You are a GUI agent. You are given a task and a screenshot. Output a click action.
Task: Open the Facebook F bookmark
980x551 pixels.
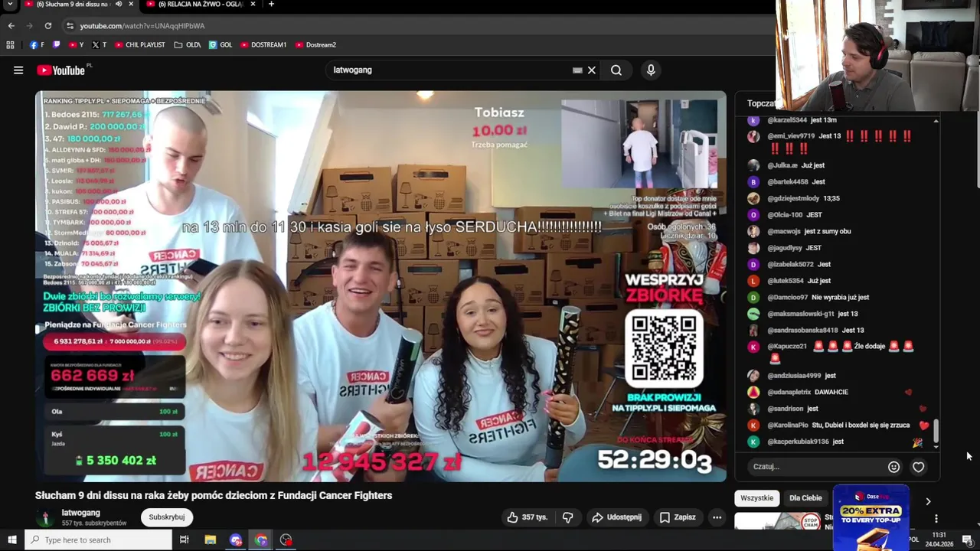pos(37,45)
